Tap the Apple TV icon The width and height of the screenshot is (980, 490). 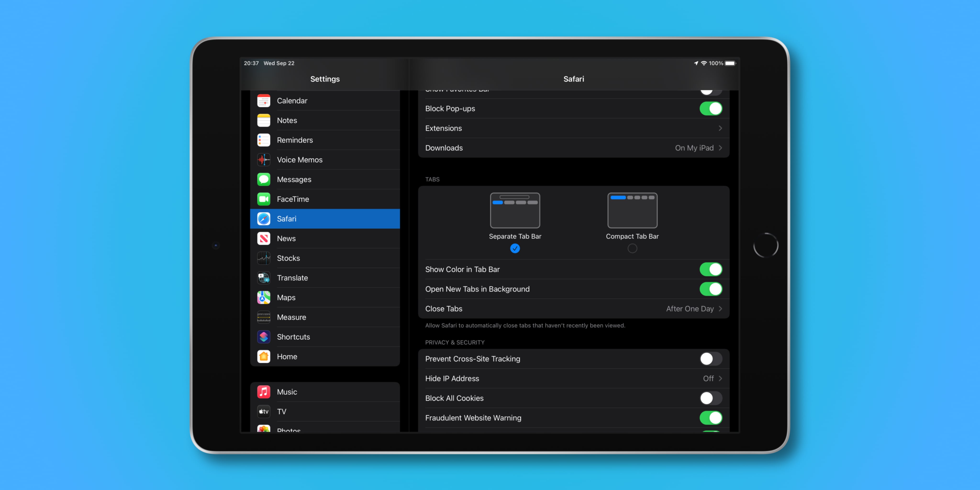(x=264, y=412)
